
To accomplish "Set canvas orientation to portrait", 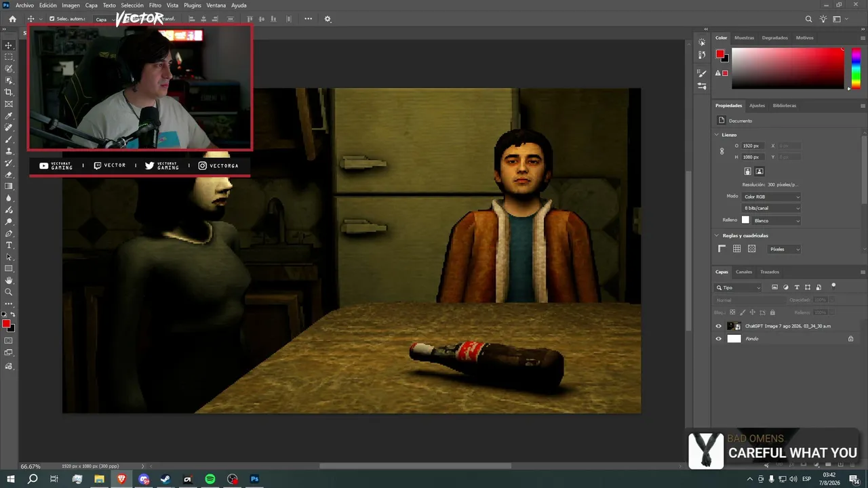I will [747, 171].
